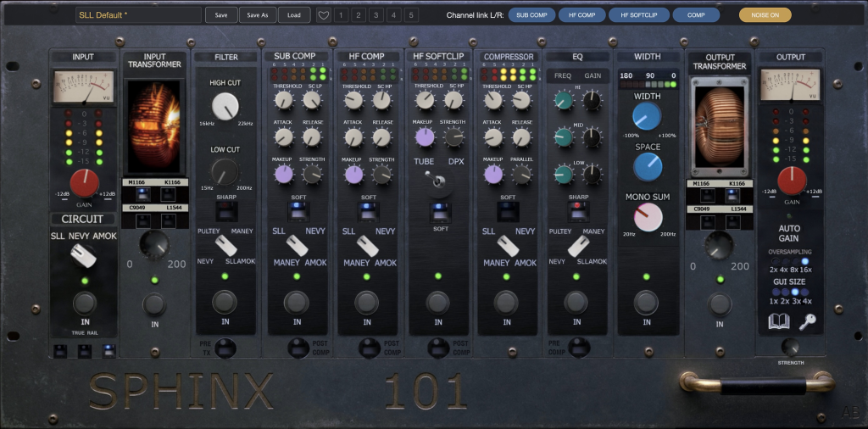Toggle the SOFT button in Sub Comp
This screenshot has height=429, width=868.
tap(298, 210)
